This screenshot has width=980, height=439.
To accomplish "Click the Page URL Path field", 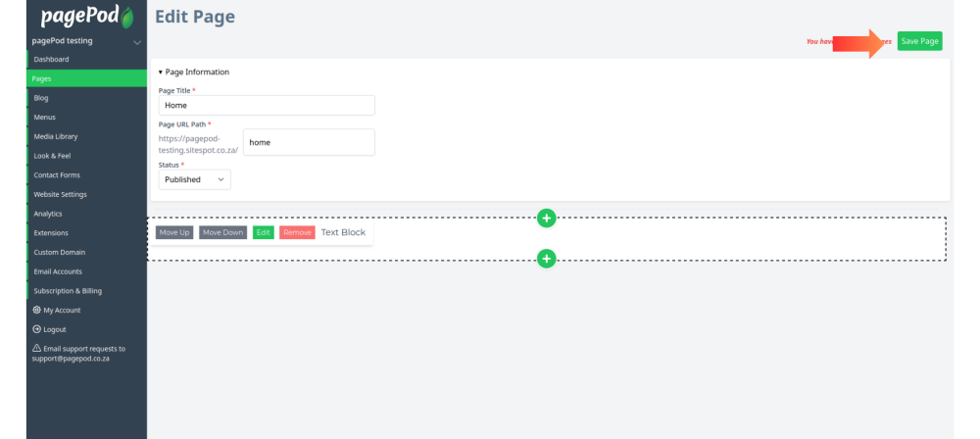I will [x=309, y=143].
